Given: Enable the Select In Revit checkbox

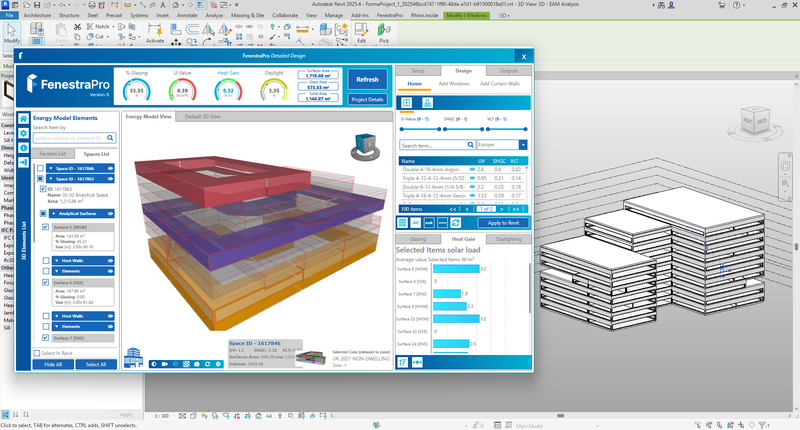Looking at the screenshot, I should tap(37, 353).
